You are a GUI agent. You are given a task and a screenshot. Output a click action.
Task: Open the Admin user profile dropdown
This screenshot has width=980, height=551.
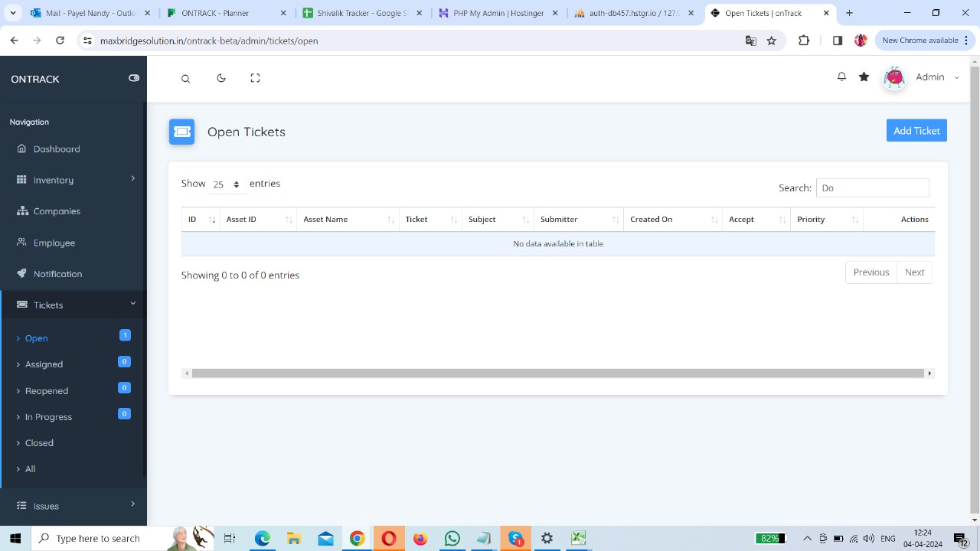(x=929, y=77)
